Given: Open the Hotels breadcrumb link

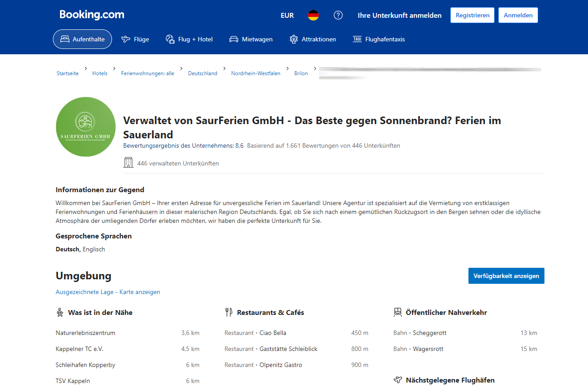Looking at the screenshot, I should tap(100, 73).
